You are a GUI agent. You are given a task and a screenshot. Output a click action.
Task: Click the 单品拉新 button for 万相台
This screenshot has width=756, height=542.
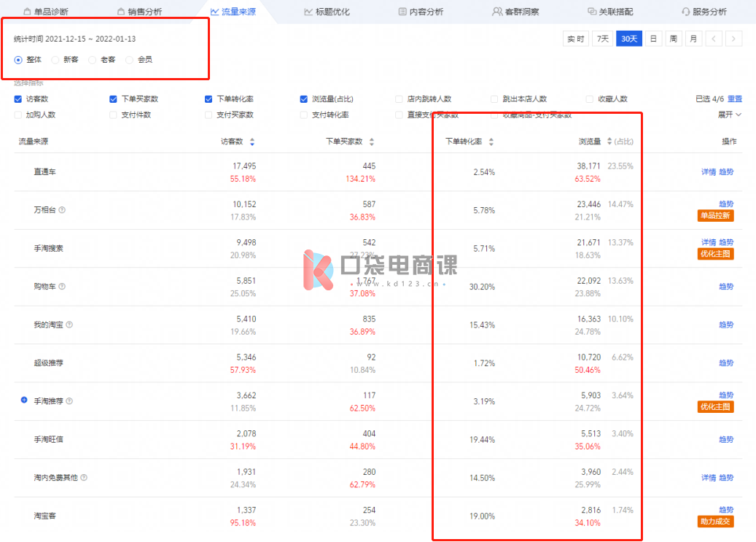pyautogui.click(x=715, y=216)
